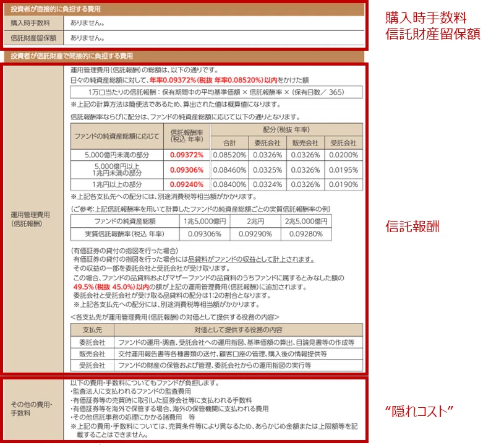Select the '0.0190%' 受託会社 cell
Screen dimensions: 504x445
pos(343,184)
